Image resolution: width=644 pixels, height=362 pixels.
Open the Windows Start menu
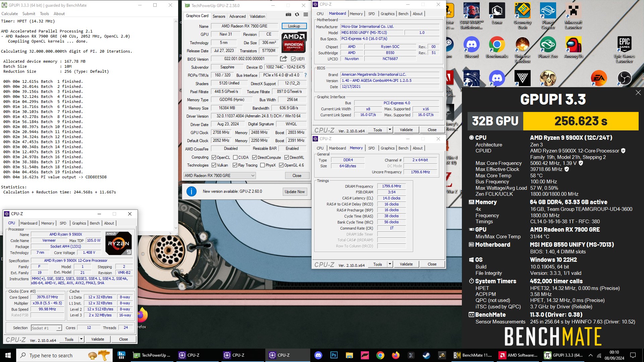point(8,355)
